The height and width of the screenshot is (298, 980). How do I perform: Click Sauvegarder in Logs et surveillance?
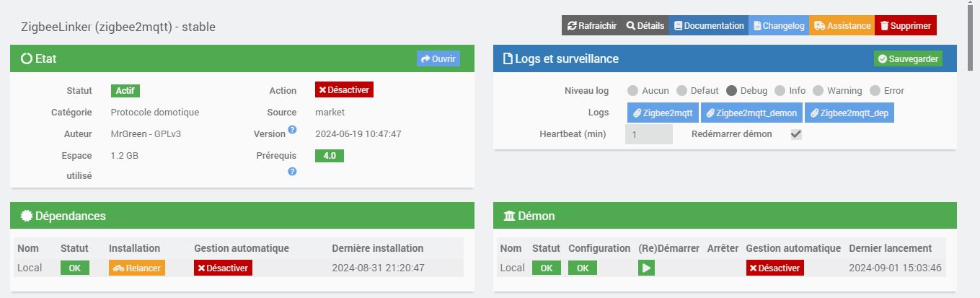pyautogui.click(x=908, y=58)
